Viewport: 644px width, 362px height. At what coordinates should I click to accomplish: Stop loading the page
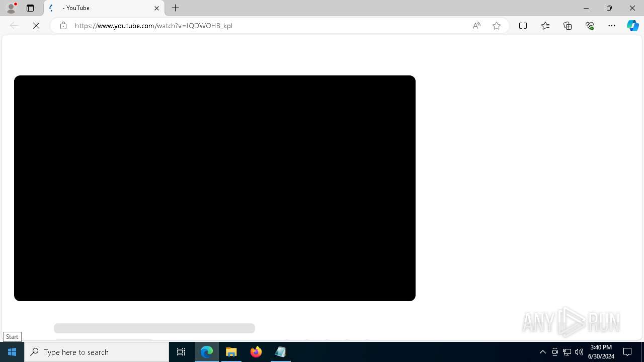pyautogui.click(x=36, y=26)
